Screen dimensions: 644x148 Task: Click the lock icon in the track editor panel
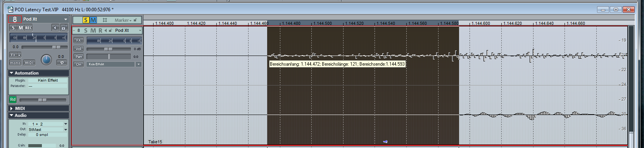tap(64, 28)
